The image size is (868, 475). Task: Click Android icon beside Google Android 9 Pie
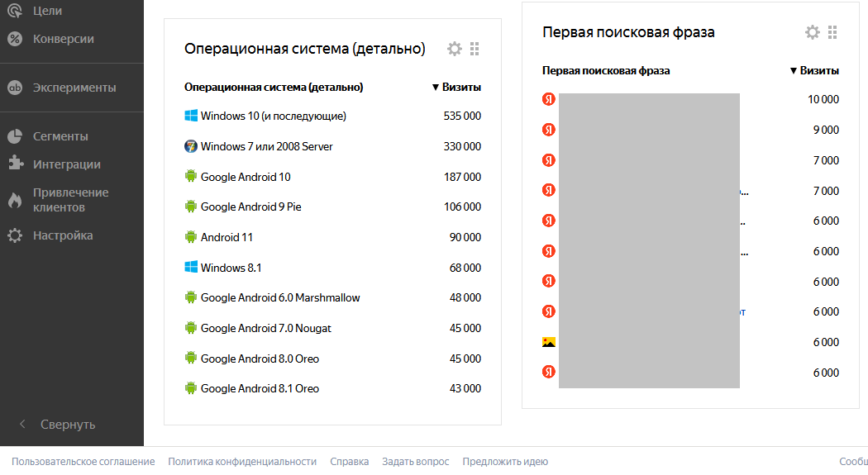pos(191,207)
